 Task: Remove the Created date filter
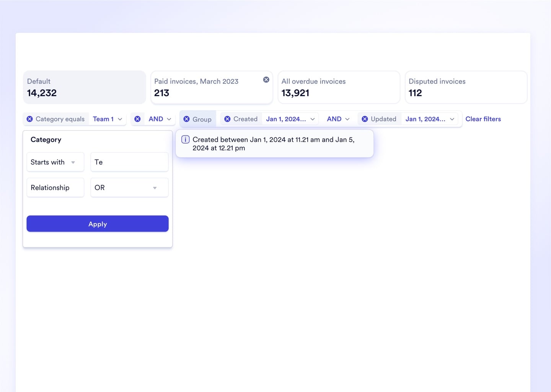(227, 119)
